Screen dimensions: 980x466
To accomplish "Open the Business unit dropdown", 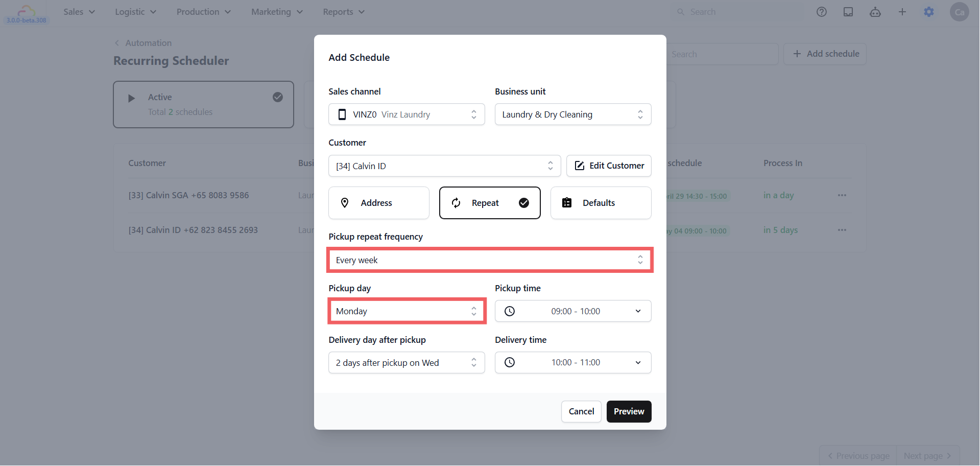I will 573,114.
